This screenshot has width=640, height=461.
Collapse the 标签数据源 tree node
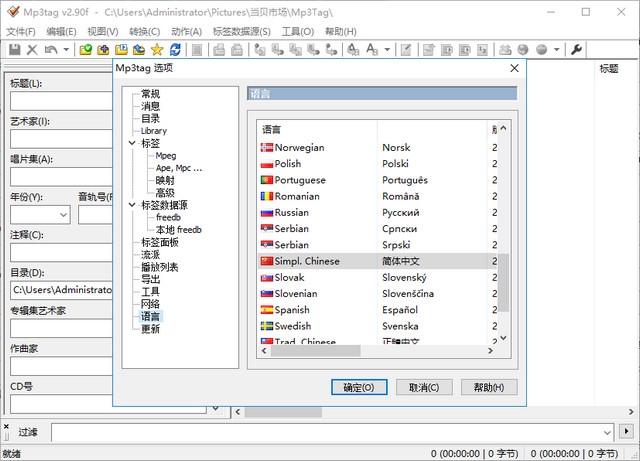coord(133,205)
